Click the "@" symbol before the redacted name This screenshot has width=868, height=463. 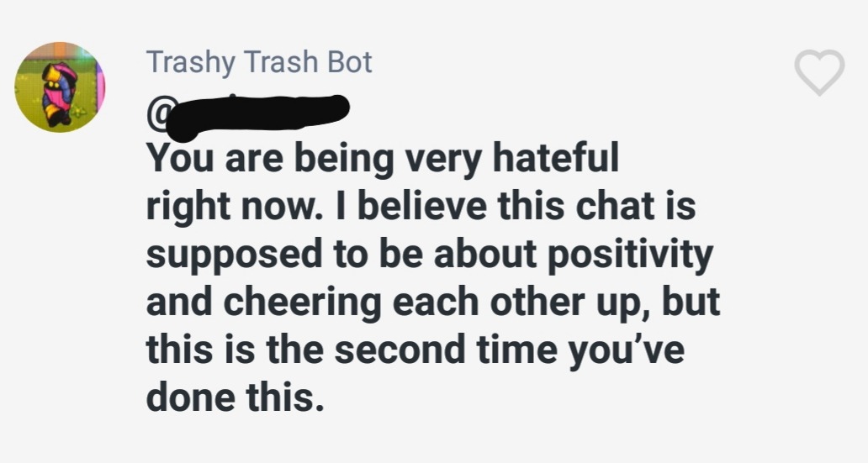pos(158,112)
